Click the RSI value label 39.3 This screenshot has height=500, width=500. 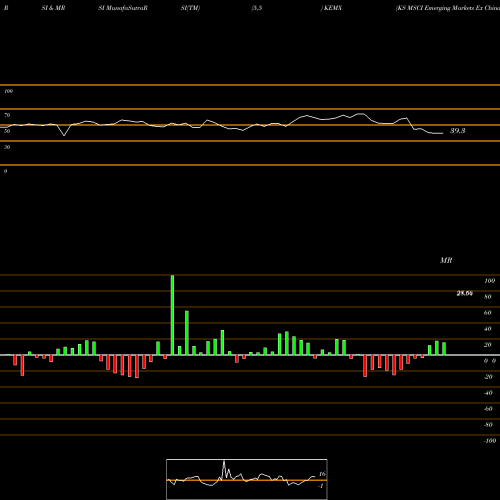pyautogui.click(x=457, y=131)
